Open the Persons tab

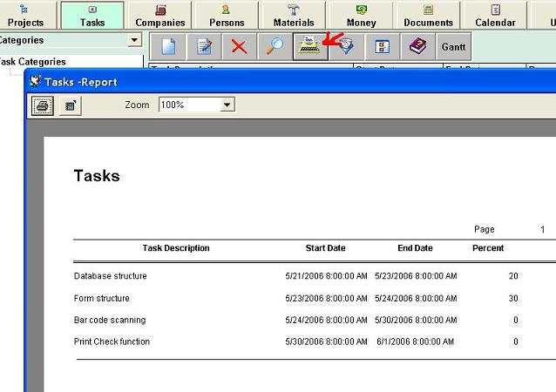pos(227,16)
